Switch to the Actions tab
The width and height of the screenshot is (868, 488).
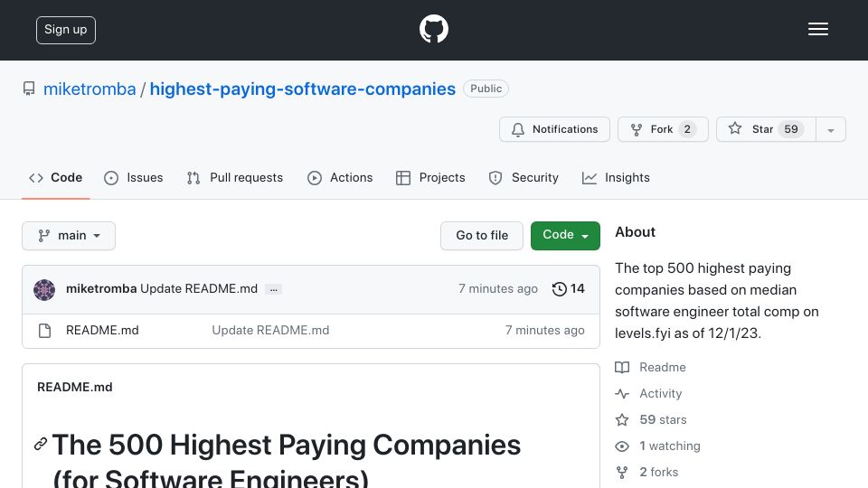tap(340, 178)
